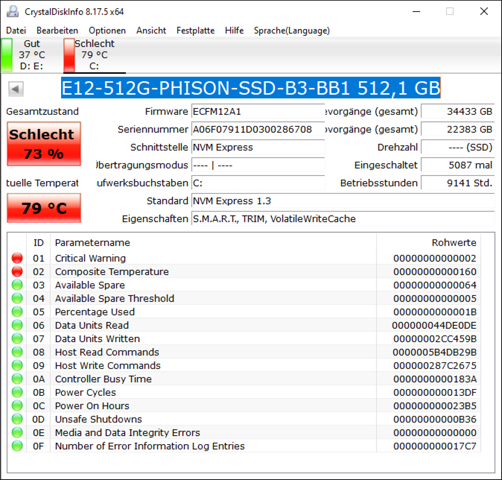
Task: Open the Hilfe menu
Action: (234, 31)
